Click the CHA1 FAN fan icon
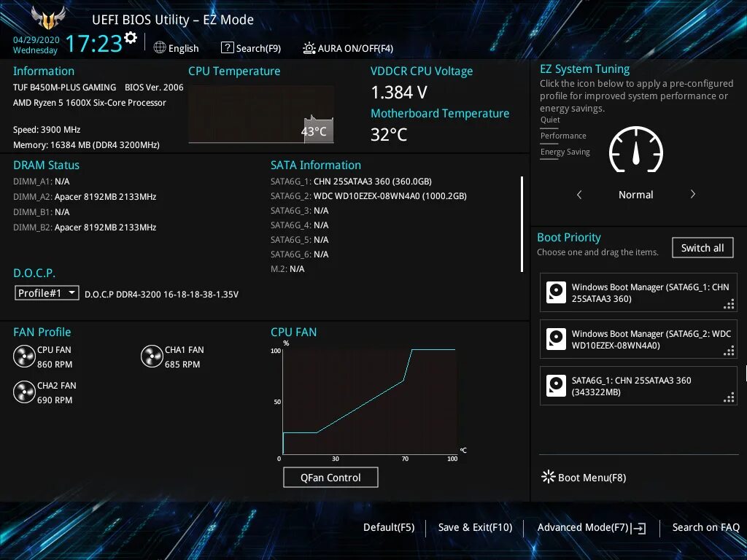 click(152, 356)
